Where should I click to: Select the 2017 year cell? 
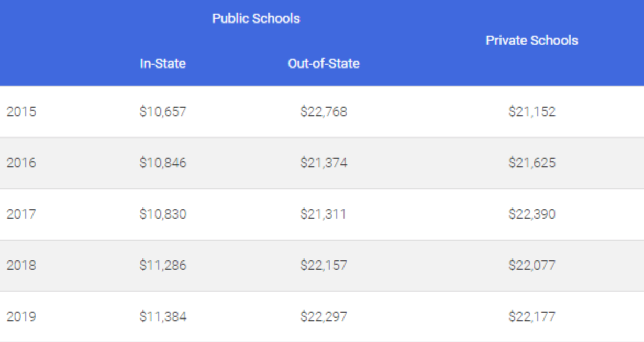point(21,214)
